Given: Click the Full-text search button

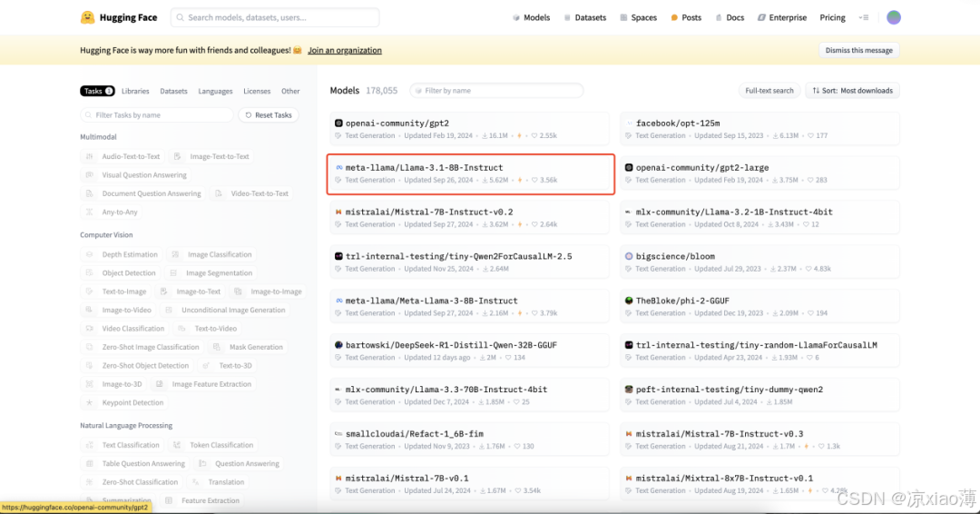Looking at the screenshot, I should 769,91.
